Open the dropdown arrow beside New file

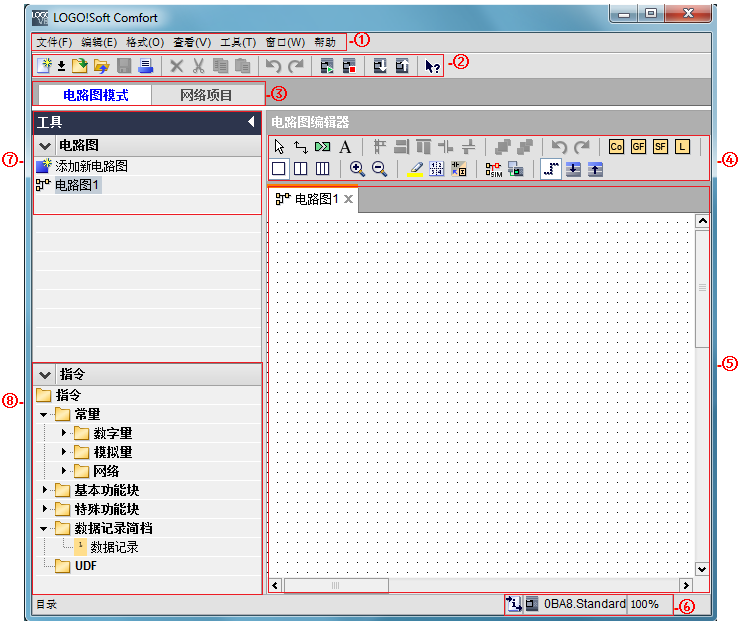[61, 66]
